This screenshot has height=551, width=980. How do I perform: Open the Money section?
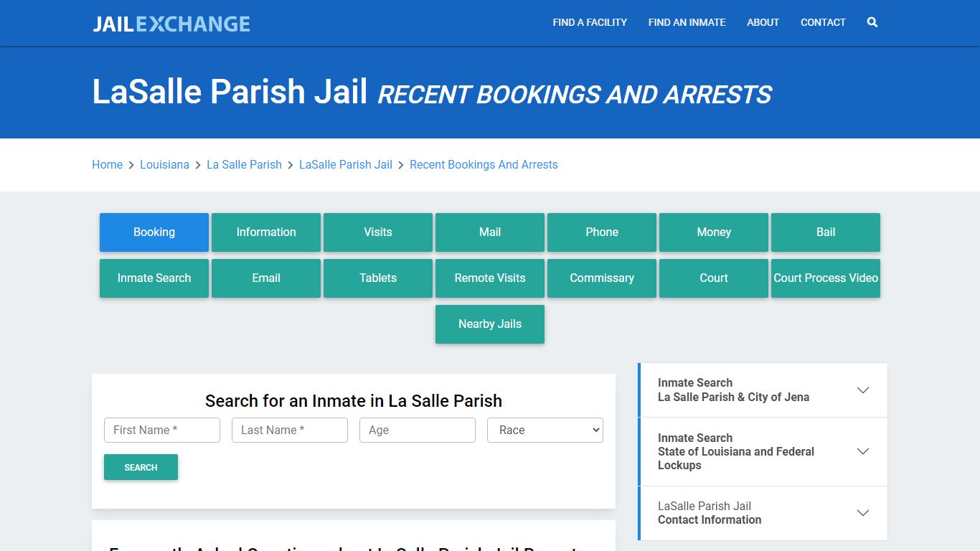[x=714, y=232]
